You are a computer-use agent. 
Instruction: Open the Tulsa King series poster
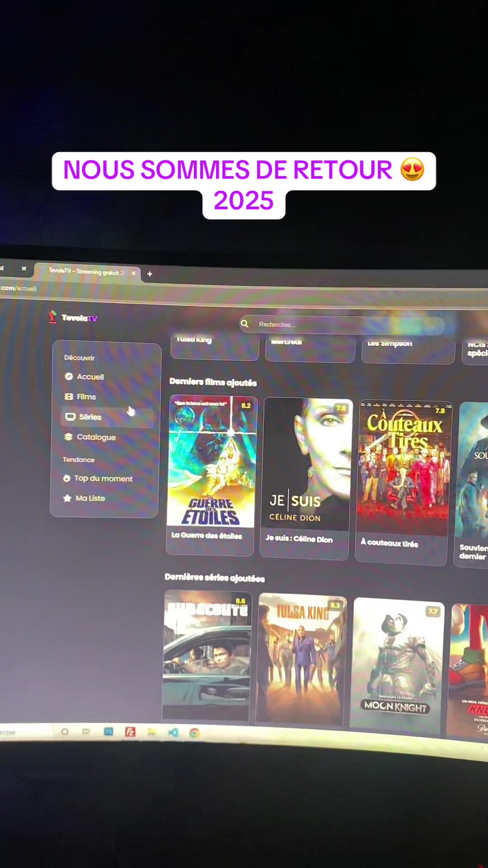[301, 658]
